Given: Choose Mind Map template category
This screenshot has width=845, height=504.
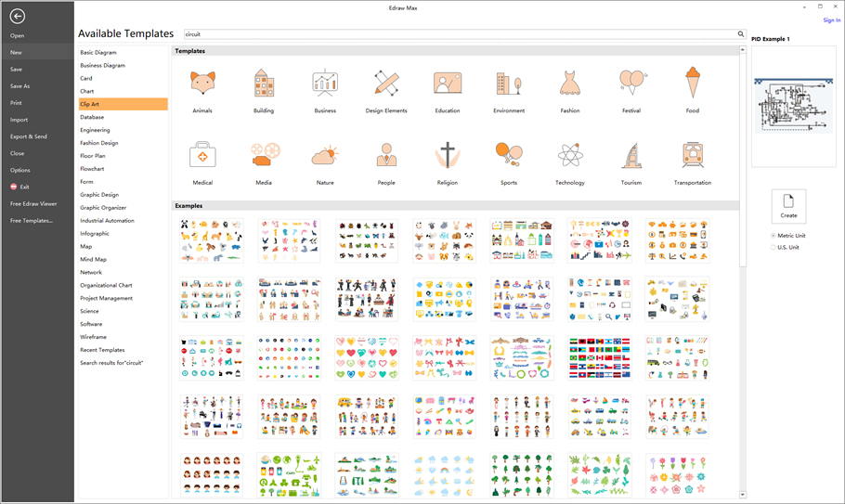Looking at the screenshot, I should tap(93, 259).
